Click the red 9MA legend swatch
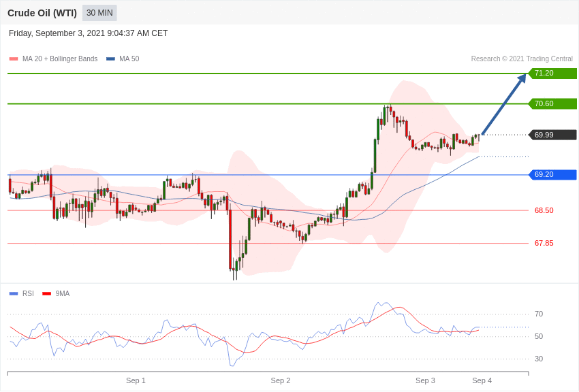Image resolution: width=579 pixels, height=392 pixels. pyautogui.click(x=46, y=294)
